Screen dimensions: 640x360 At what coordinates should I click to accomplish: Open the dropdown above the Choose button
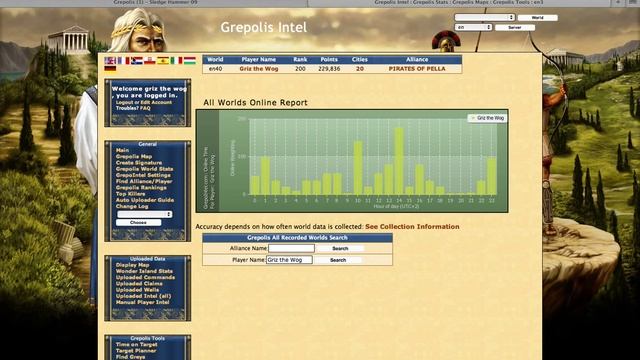(144, 214)
